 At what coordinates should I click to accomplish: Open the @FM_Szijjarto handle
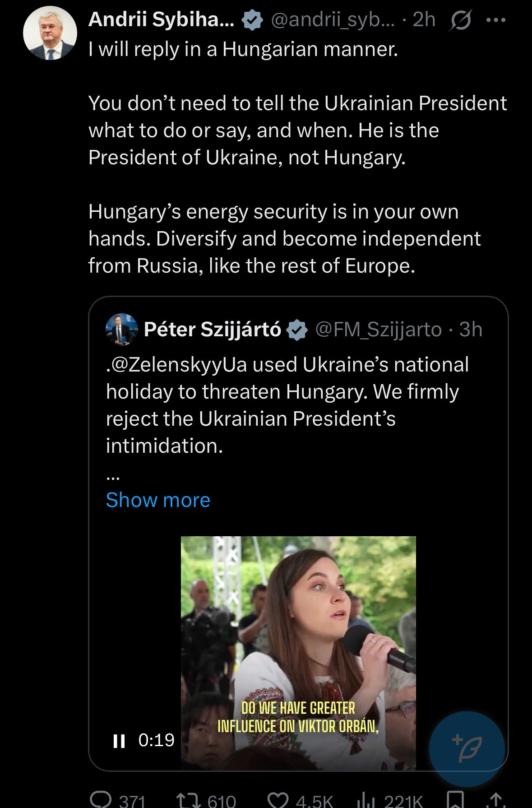378,330
